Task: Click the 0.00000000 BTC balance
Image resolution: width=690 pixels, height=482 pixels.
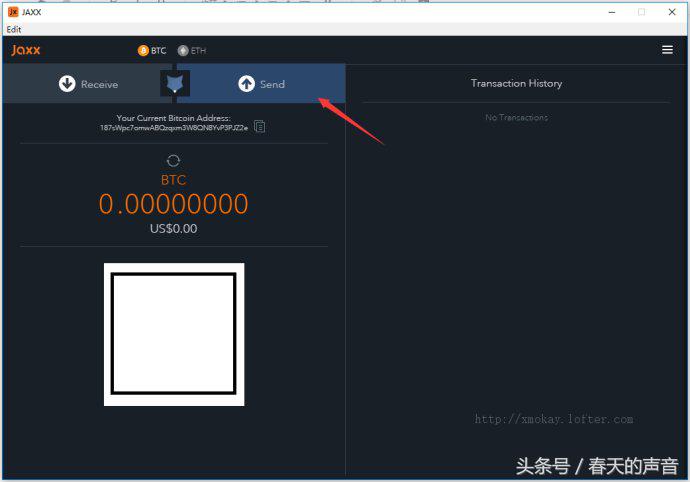Action: 173,204
